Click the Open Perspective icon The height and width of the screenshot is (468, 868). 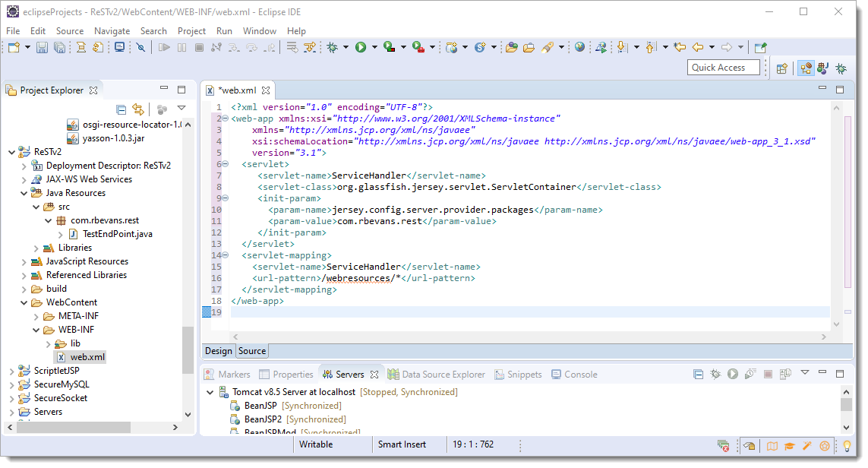coord(781,68)
